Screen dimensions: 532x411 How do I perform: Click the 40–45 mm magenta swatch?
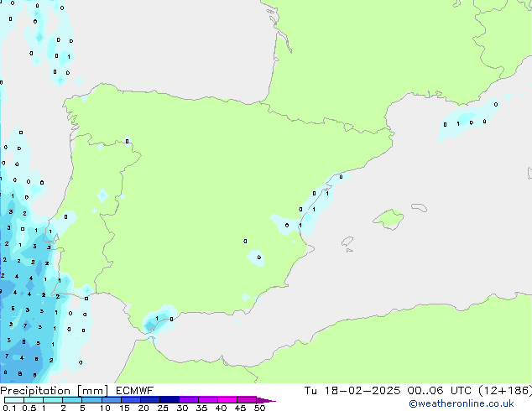point(227,400)
